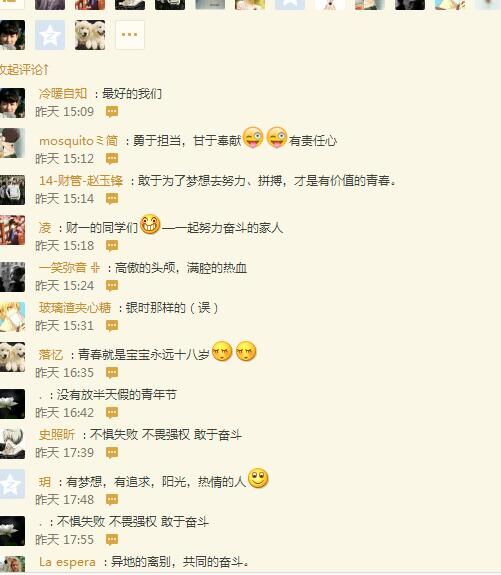Click default star avatar in likers row
Viewport: 501px width, 575px height.
click(50, 35)
